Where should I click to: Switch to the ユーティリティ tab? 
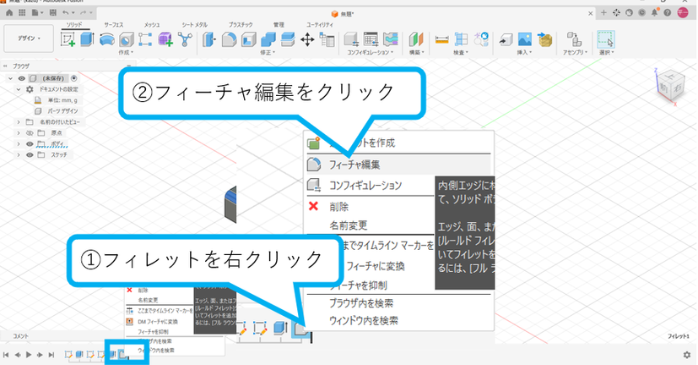pos(320,25)
